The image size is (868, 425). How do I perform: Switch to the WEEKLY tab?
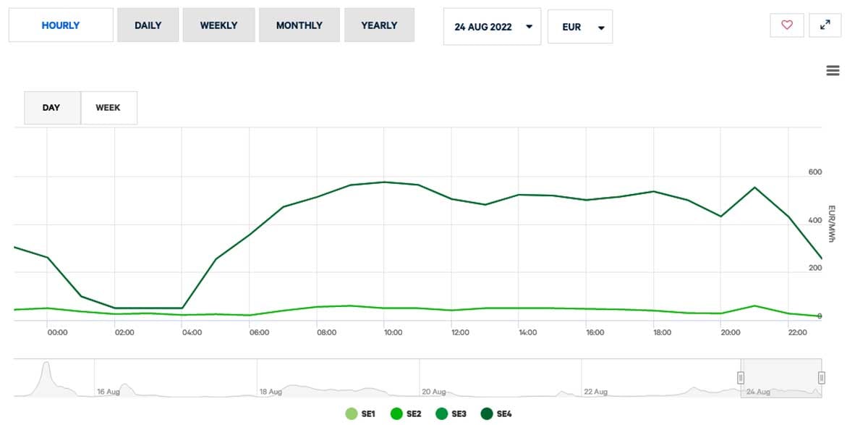(x=218, y=25)
